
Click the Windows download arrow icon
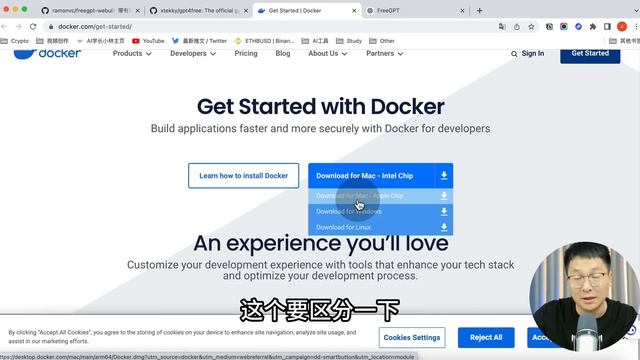(444, 211)
